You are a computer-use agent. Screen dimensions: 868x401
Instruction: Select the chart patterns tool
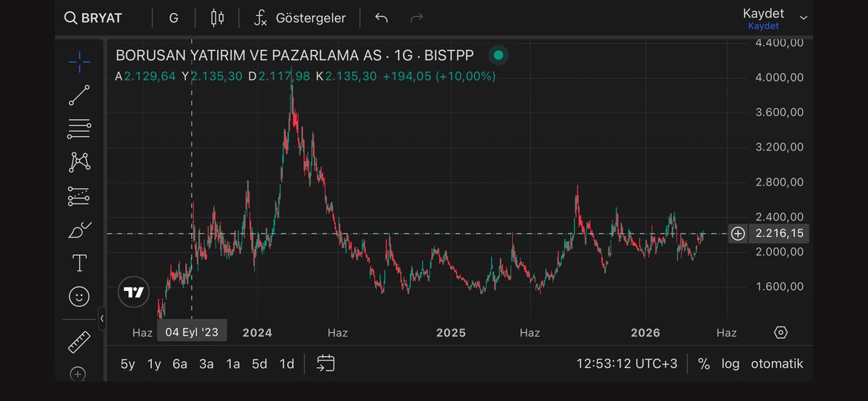coord(80,162)
